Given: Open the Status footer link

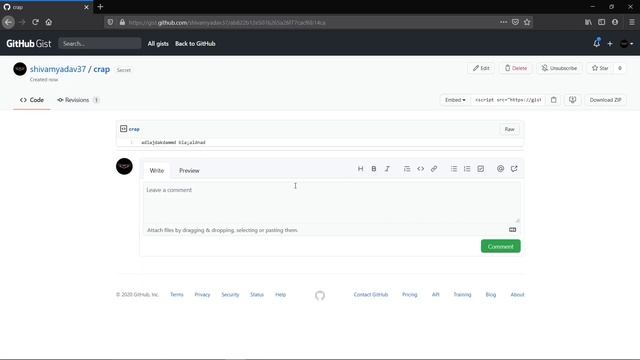Looking at the screenshot, I should click(257, 295).
